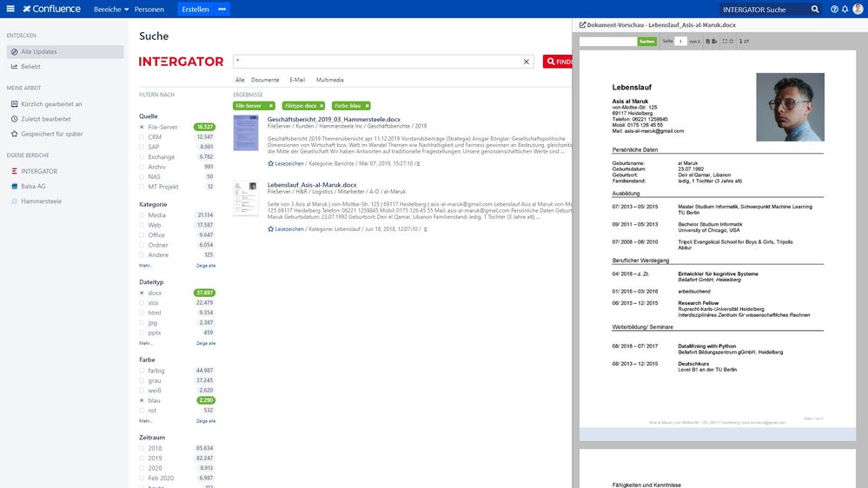Switch to the E-Mail results tab

pos(297,80)
